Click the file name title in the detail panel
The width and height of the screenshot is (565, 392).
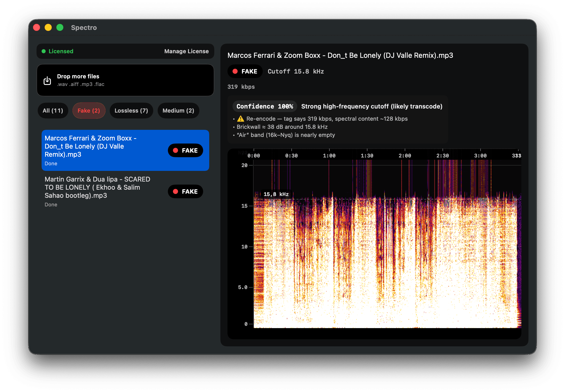pyautogui.click(x=340, y=55)
